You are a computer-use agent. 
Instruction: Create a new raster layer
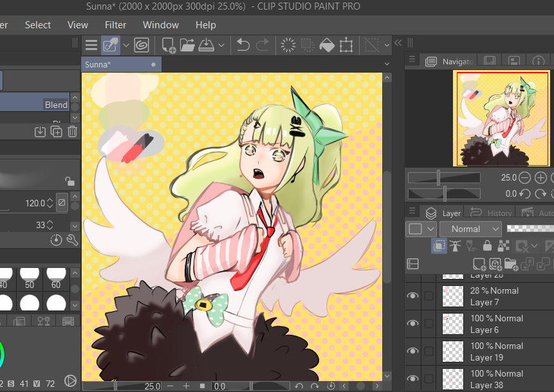(x=479, y=263)
